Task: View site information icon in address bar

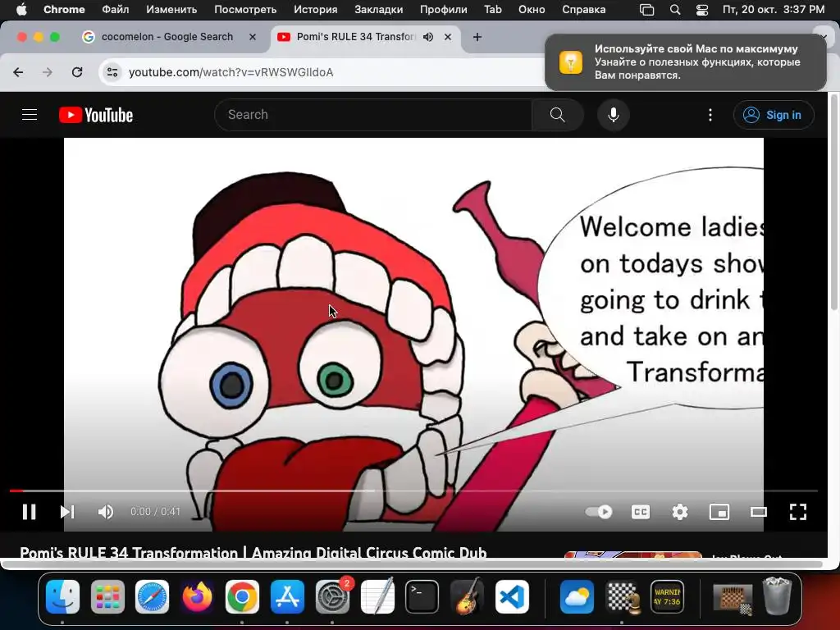Action: pyautogui.click(x=112, y=72)
